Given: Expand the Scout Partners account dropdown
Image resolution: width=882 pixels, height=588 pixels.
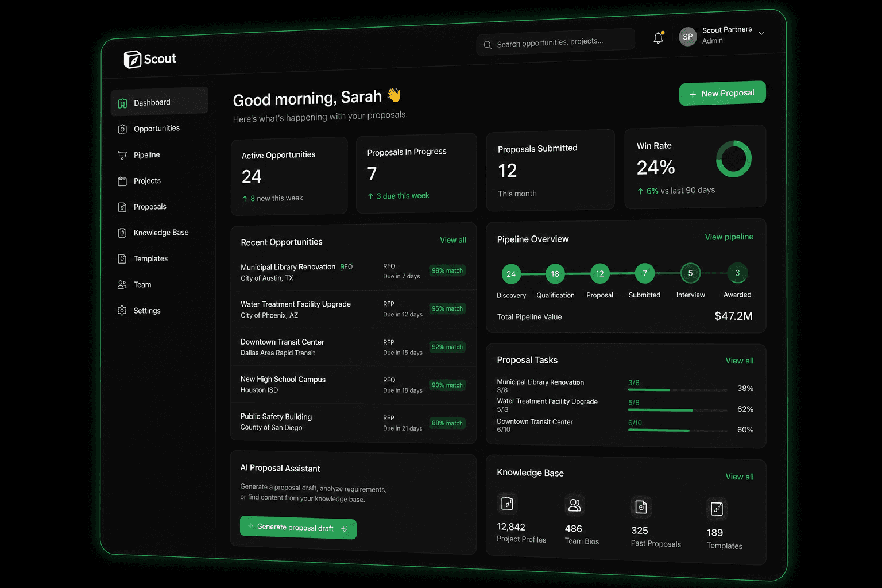Looking at the screenshot, I should [x=761, y=33].
